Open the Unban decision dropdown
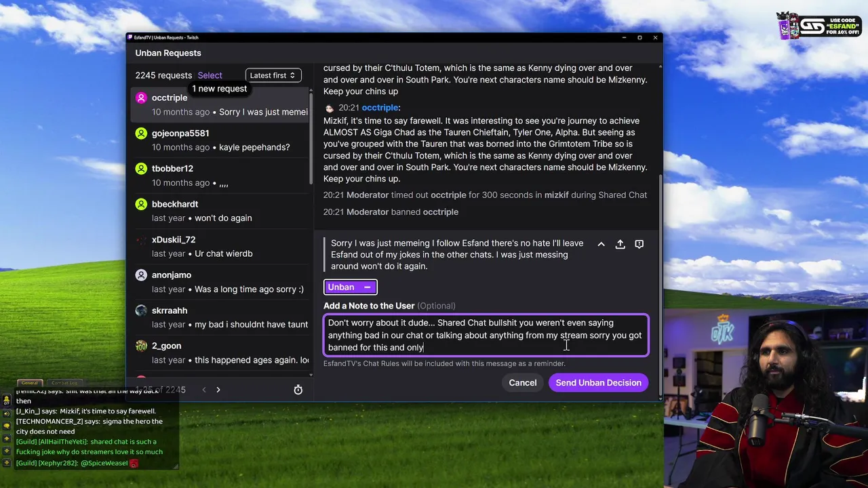868x488 pixels. (x=350, y=287)
